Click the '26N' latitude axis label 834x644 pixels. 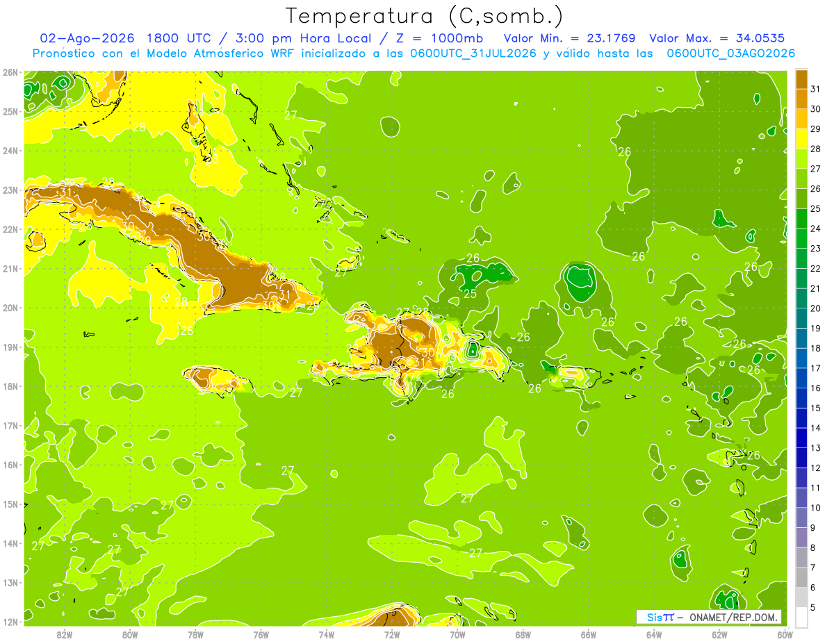pos(10,72)
